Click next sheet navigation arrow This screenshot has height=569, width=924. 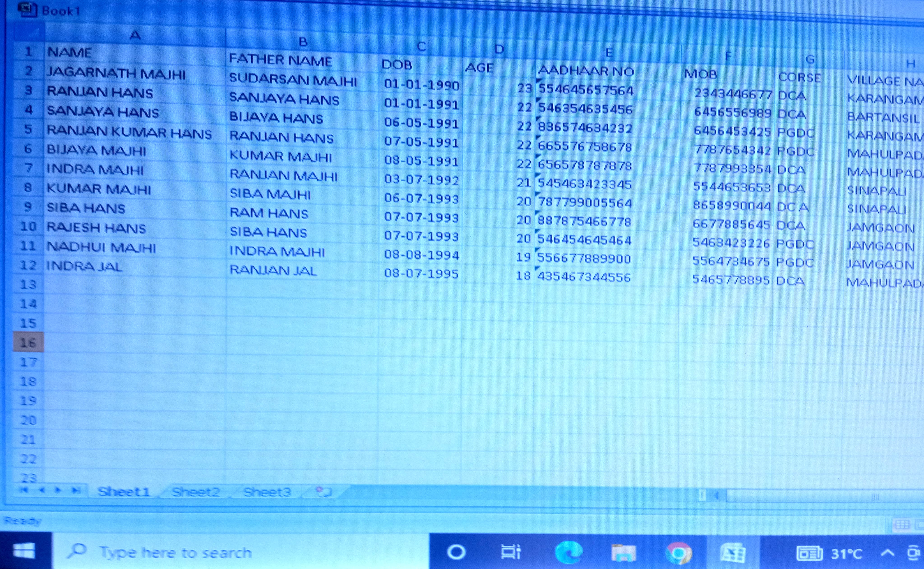(x=58, y=490)
